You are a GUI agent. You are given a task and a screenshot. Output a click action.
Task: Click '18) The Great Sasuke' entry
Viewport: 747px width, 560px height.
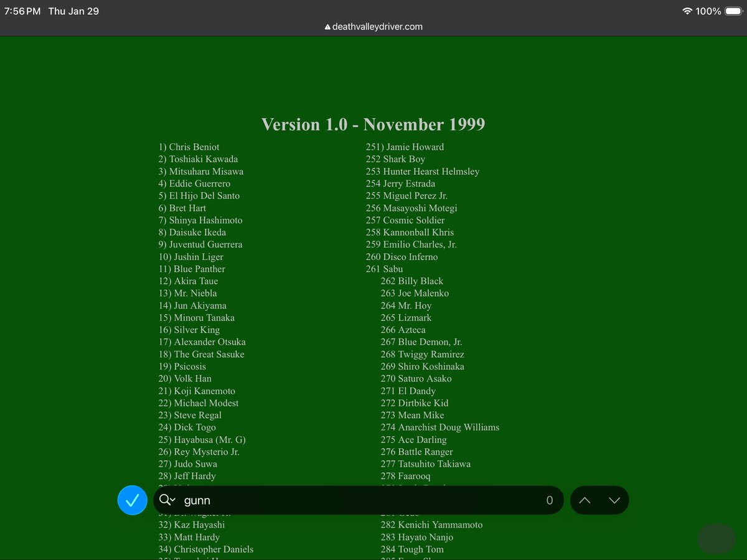coord(201,354)
